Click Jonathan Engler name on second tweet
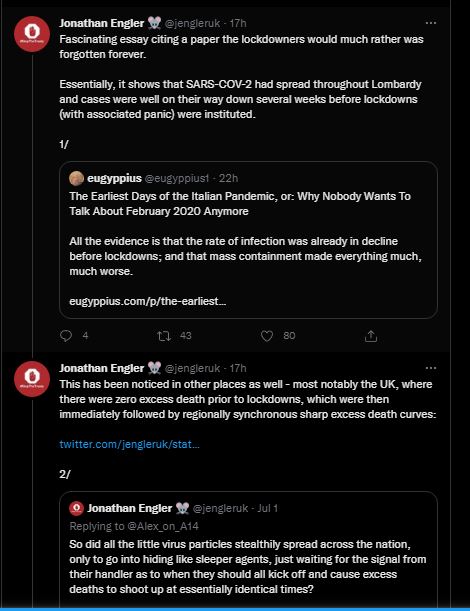470x611 pixels. coord(102,368)
